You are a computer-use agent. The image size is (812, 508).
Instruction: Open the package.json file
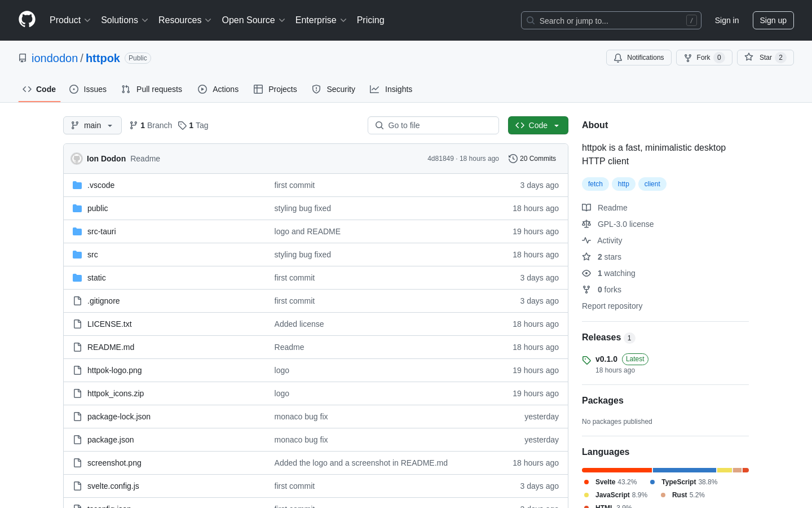(x=111, y=440)
